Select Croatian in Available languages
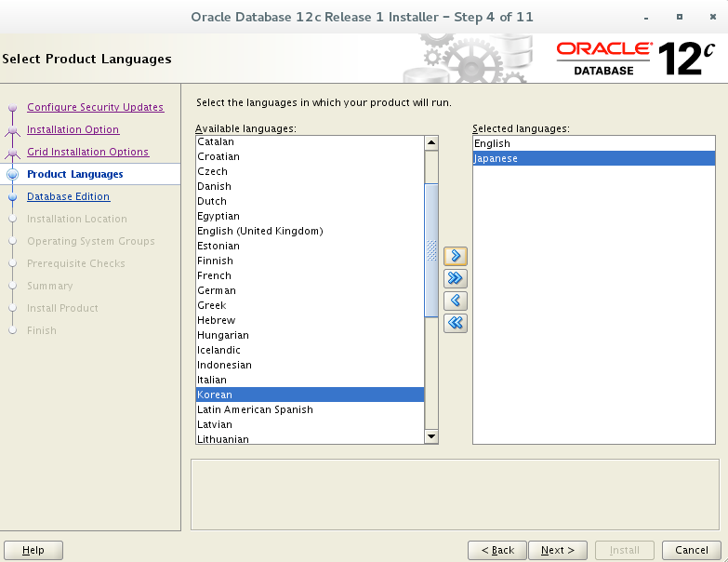728x562 pixels. click(x=310, y=156)
